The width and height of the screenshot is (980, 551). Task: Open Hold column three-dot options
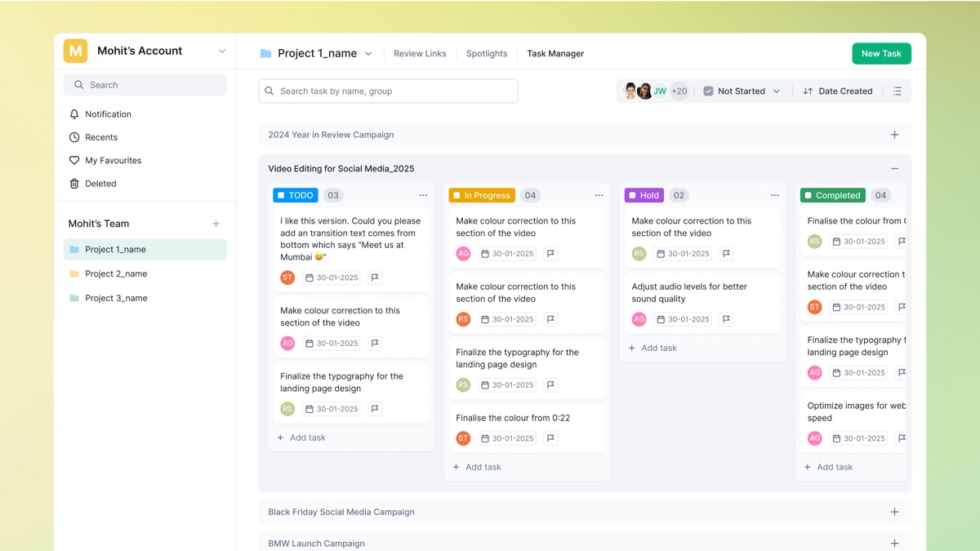tap(774, 195)
